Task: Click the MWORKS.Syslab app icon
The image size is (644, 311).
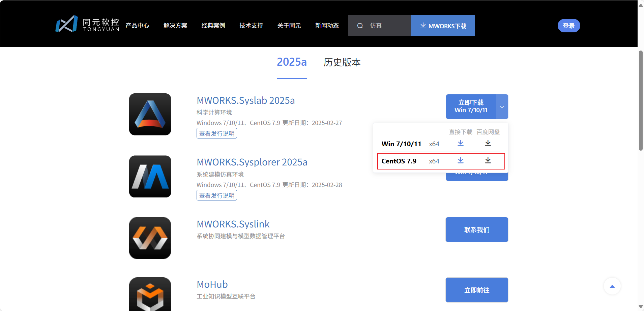Action: 150,114
